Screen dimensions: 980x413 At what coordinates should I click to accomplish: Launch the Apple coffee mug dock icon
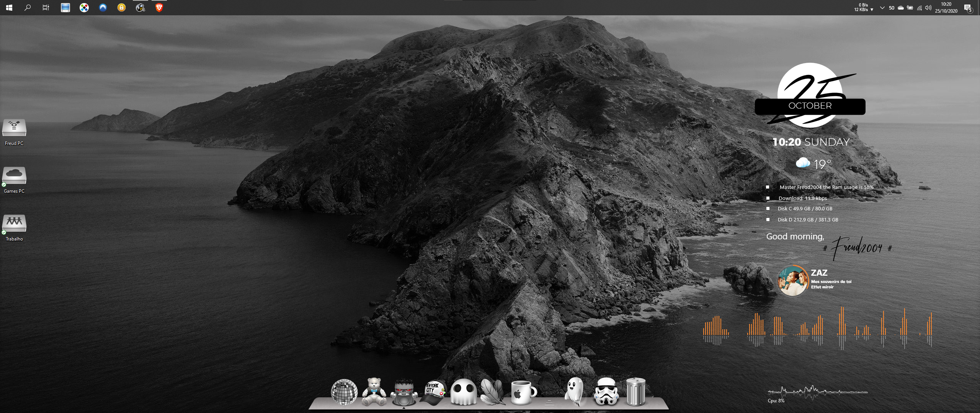523,392
